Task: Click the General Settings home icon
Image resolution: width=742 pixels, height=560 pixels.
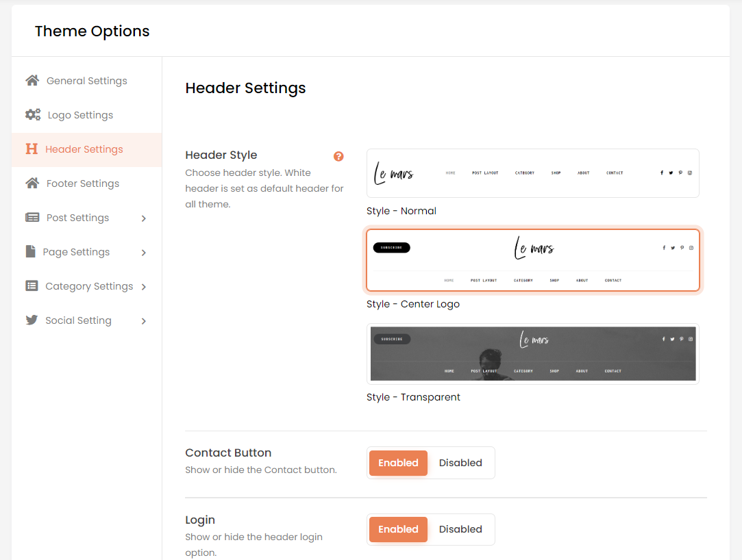Action: click(x=32, y=81)
